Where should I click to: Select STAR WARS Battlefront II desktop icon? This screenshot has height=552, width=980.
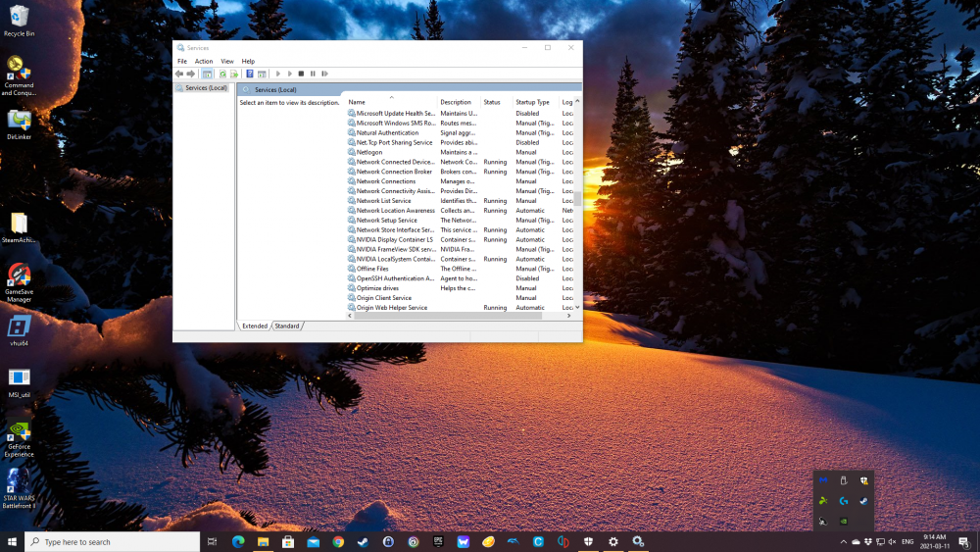[19, 489]
